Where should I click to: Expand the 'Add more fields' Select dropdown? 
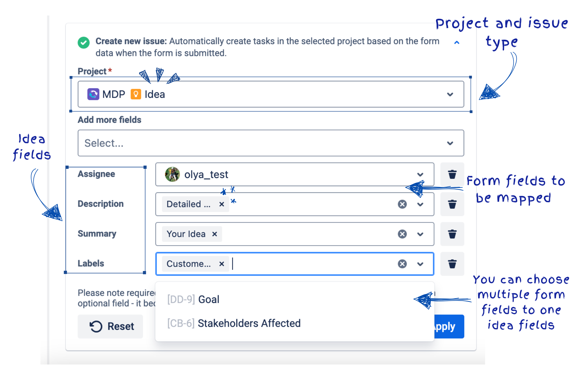tap(450, 143)
